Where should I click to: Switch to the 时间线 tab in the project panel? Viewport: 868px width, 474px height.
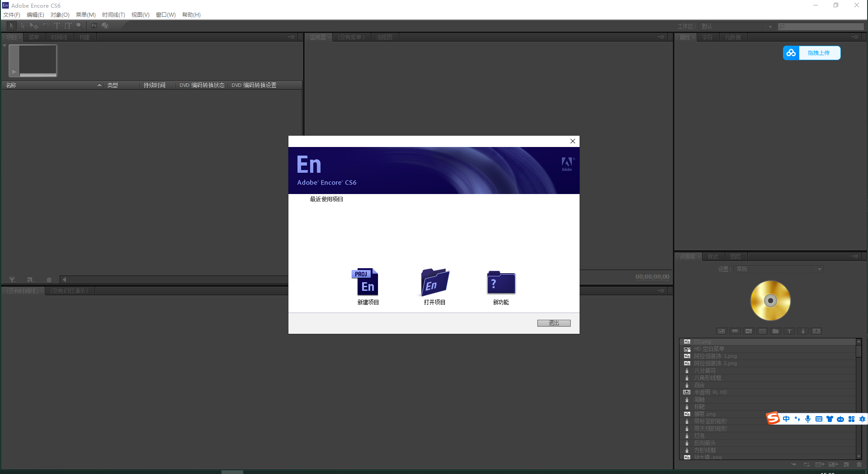[59, 37]
